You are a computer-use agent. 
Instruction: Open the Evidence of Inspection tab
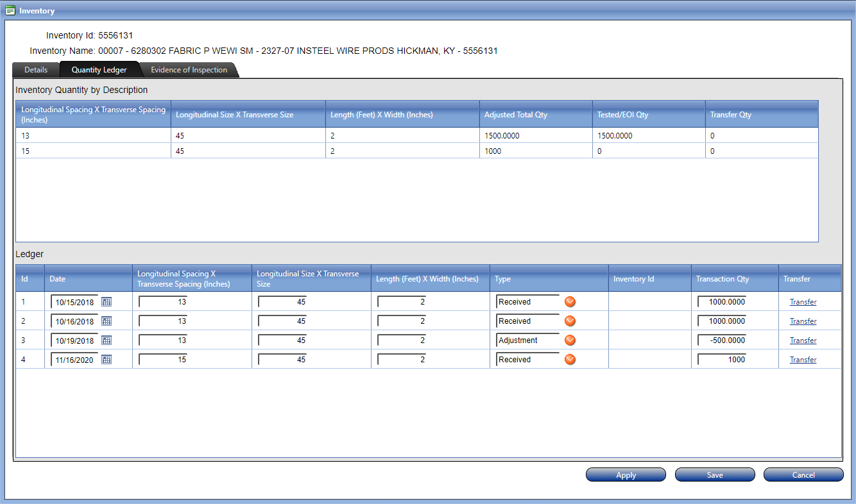coord(189,70)
